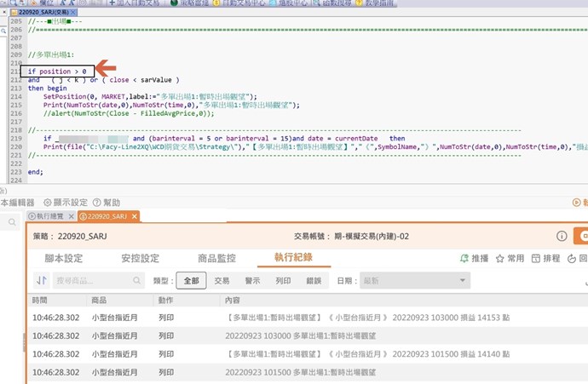
Task: Click in the 搜尋商品 search field
Action: coord(89,280)
